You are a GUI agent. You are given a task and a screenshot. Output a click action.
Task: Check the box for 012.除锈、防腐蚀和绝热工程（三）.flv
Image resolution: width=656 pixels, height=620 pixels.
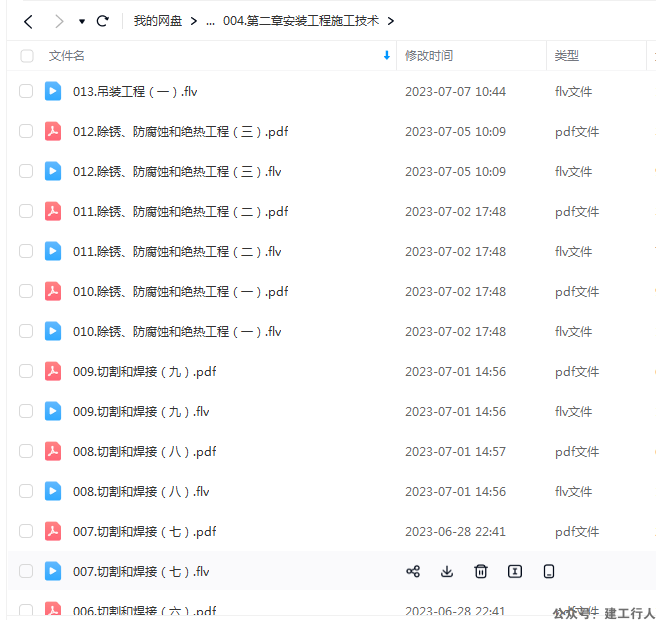pyautogui.click(x=26, y=171)
